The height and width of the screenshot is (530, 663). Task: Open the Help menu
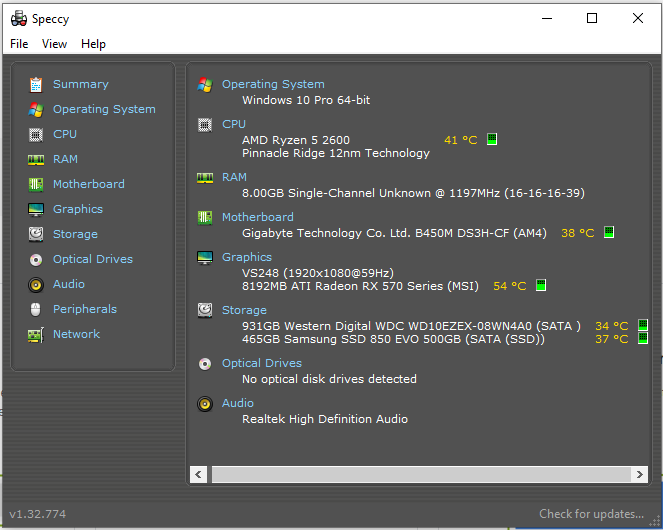click(x=93, y=44)
